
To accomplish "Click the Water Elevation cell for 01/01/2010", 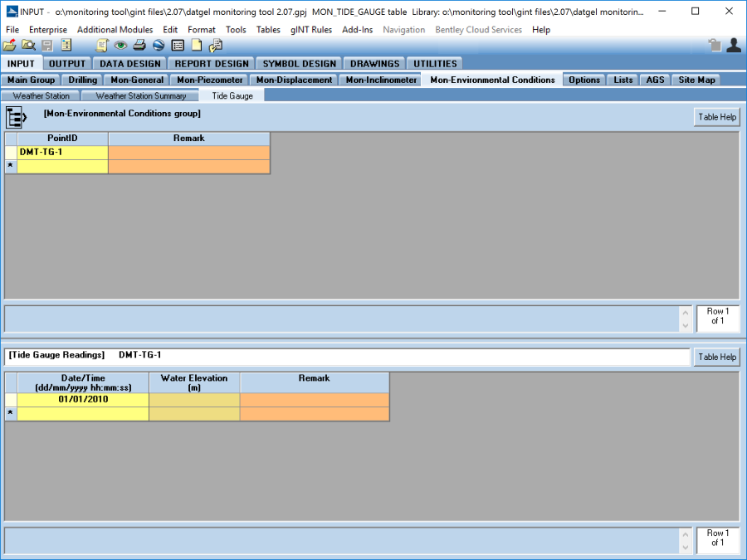I will pos(194,400).
